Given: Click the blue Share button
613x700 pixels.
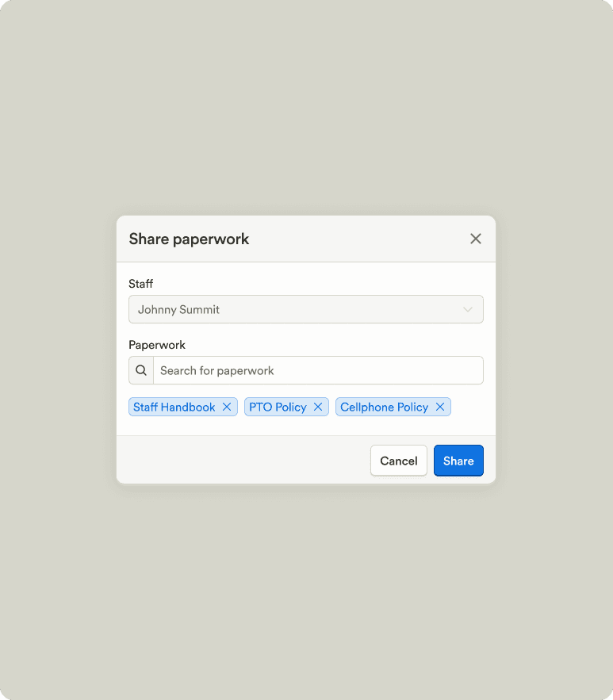Looking at the screenshot, I should tap(458, 461).
